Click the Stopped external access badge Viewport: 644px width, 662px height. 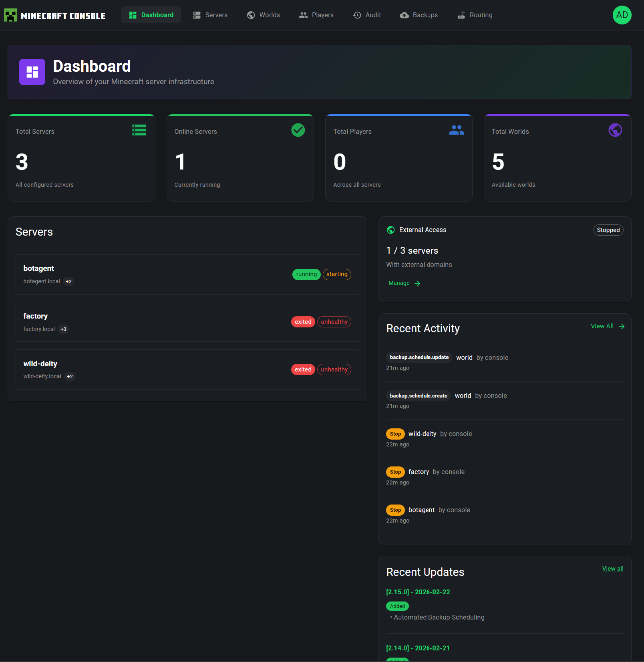click(x=608, y=230)
